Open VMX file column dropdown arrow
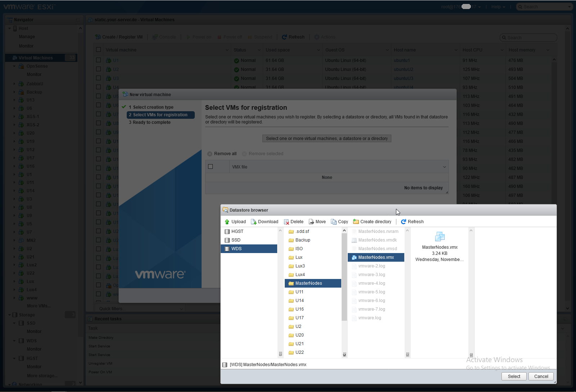The image size is (576, 392). [445, 167]
